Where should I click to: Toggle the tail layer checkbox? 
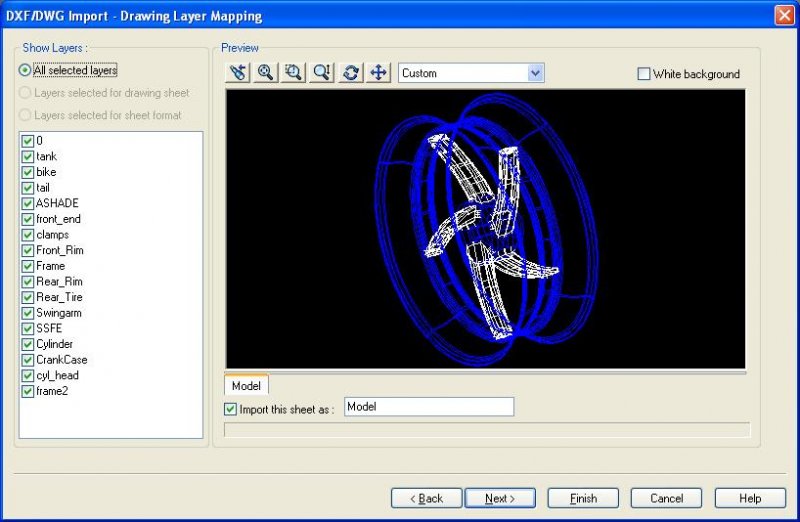(x=28, y=188)
